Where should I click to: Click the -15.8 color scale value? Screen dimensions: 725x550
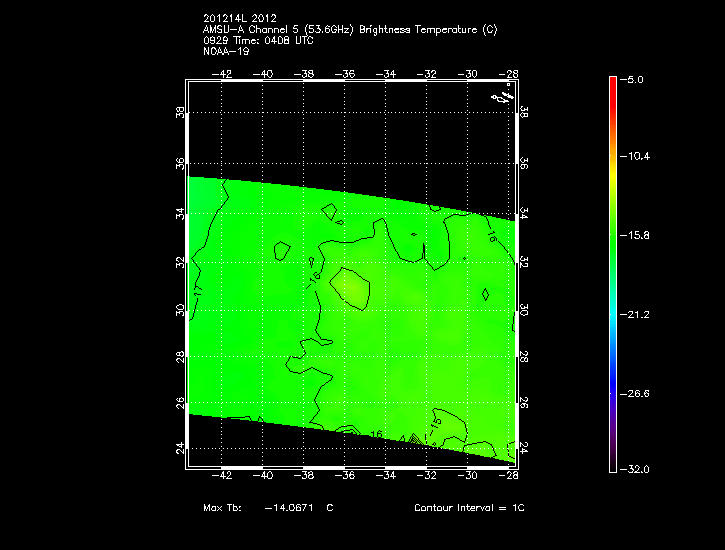click(x=636, y=235)
